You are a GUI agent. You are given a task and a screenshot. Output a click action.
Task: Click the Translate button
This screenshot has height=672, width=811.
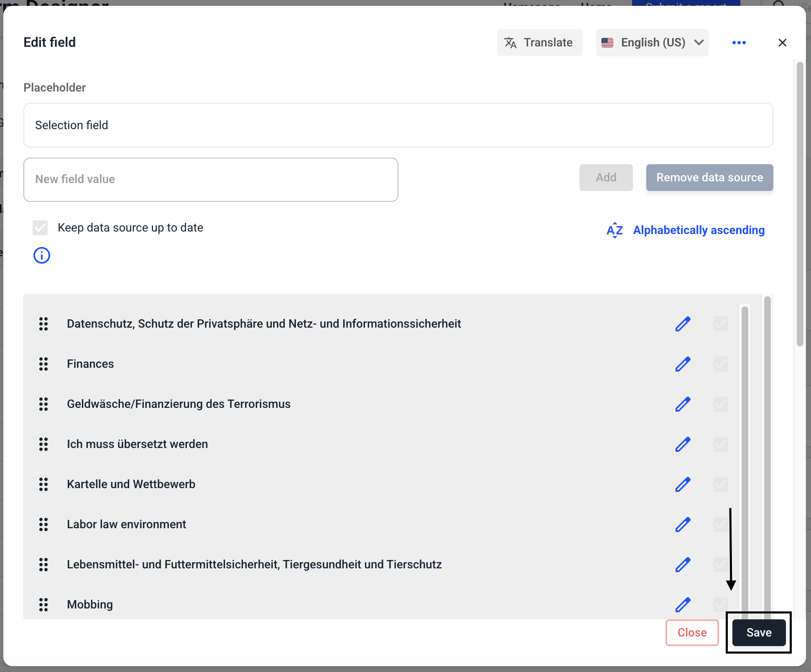(539, 43)
